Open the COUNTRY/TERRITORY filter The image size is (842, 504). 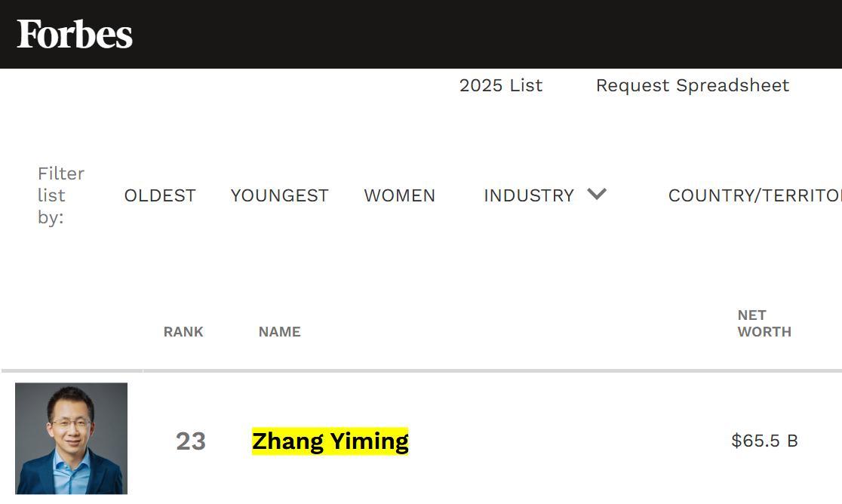pyautogui.click(x=754, y=195)
